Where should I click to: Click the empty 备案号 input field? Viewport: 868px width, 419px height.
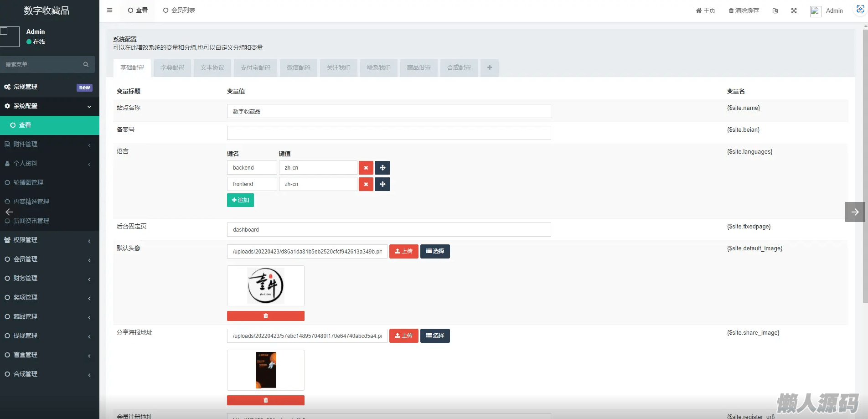[389, 133]
